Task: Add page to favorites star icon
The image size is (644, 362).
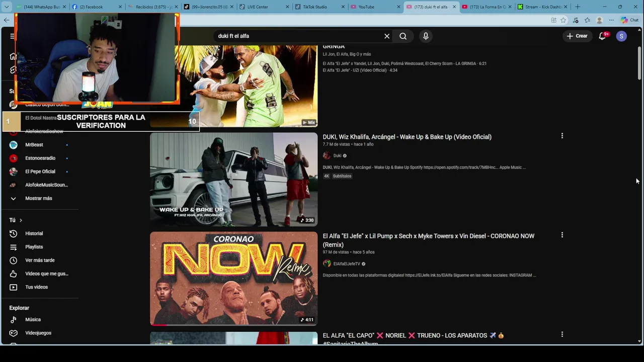Action: (x=563, y=20)
